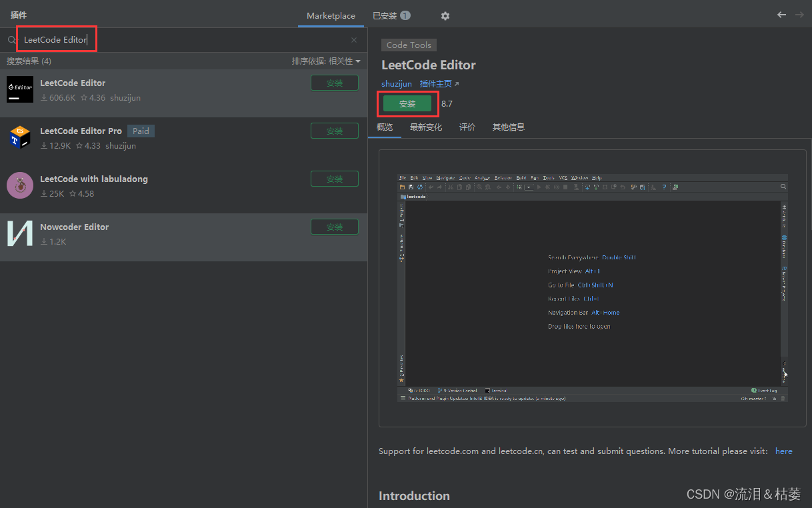Open the plugin settings gear icon
812x508 pixels.
coord(445,16)
